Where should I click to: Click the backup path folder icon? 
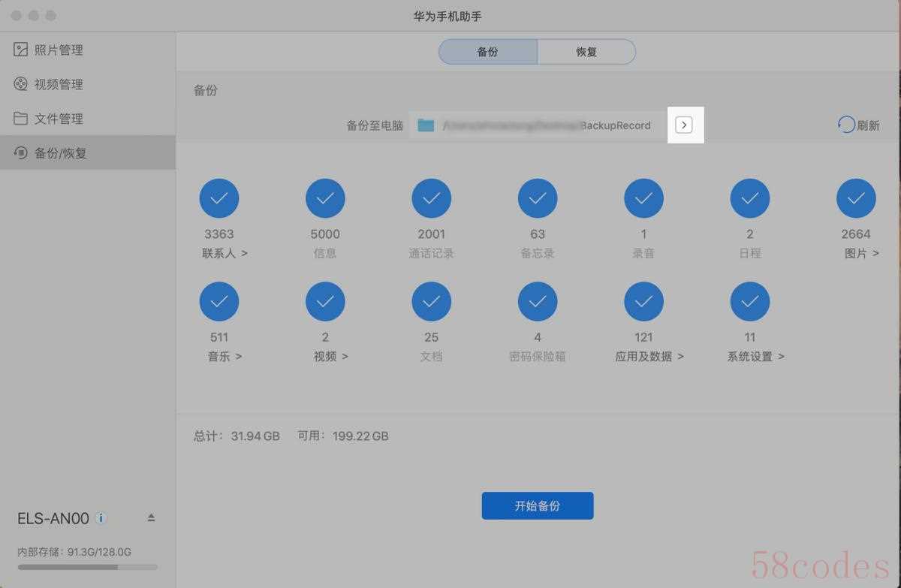[x=426, y=125]
